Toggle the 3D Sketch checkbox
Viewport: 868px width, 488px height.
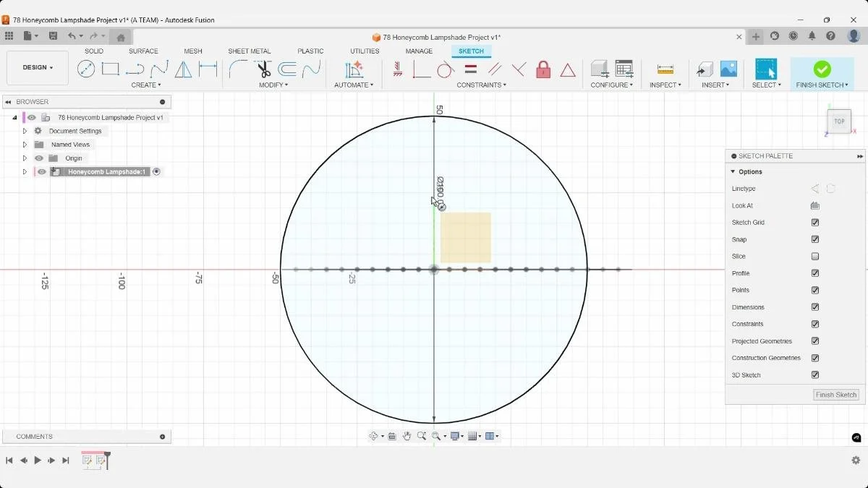pos(815,375)
